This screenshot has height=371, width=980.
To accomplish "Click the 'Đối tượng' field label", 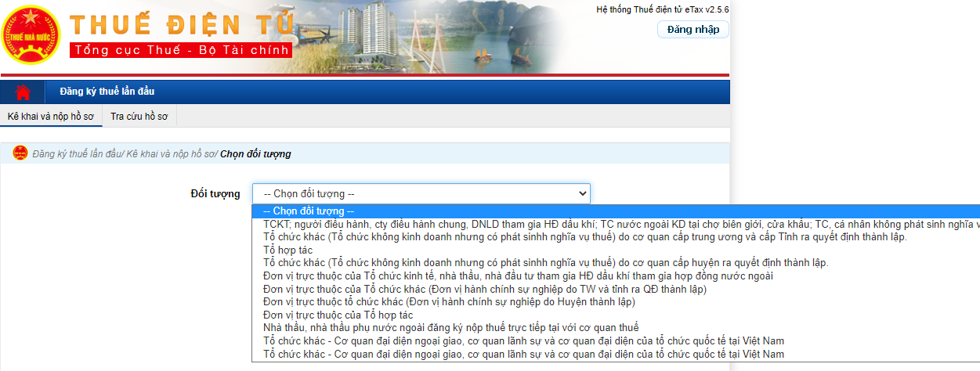I will click(x=215, y=193).
